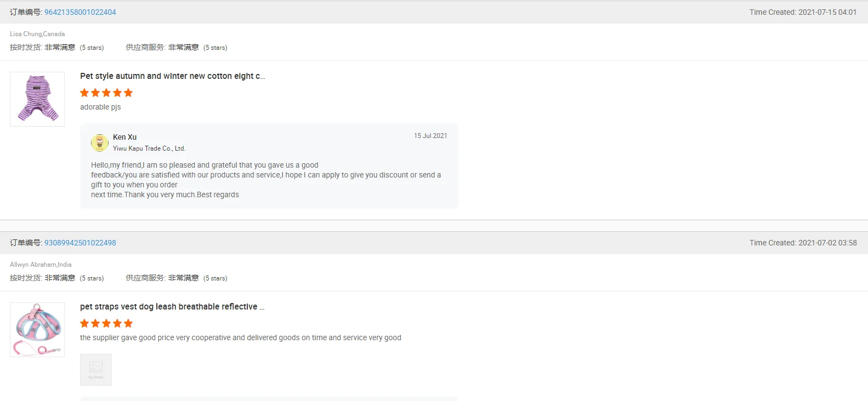Open the pink dog harness thumbnail

[37, 330]
